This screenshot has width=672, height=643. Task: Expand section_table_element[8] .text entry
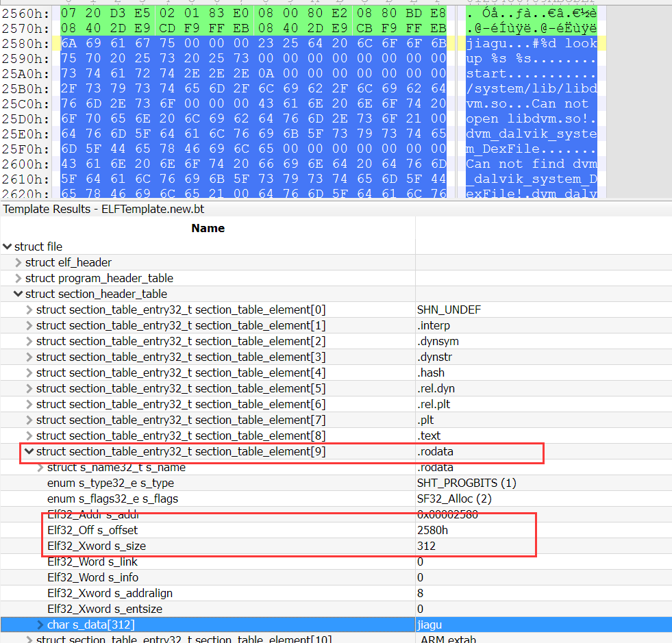click(x=29, y=436)
